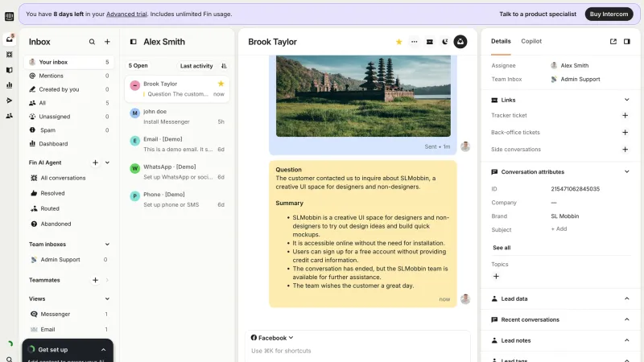Click Talk to a product specialist
Screen dimensions: 644x362
pos(538,14)
